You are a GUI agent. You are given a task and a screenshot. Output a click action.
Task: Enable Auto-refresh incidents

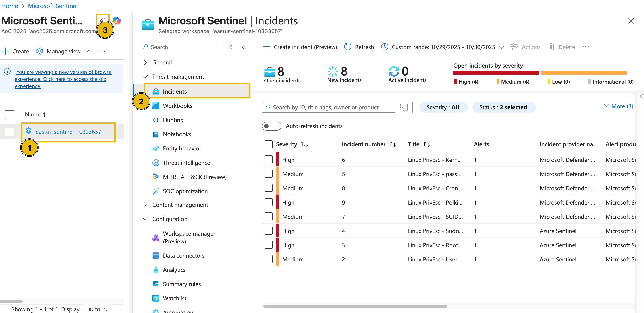click(x=271, y=126)
